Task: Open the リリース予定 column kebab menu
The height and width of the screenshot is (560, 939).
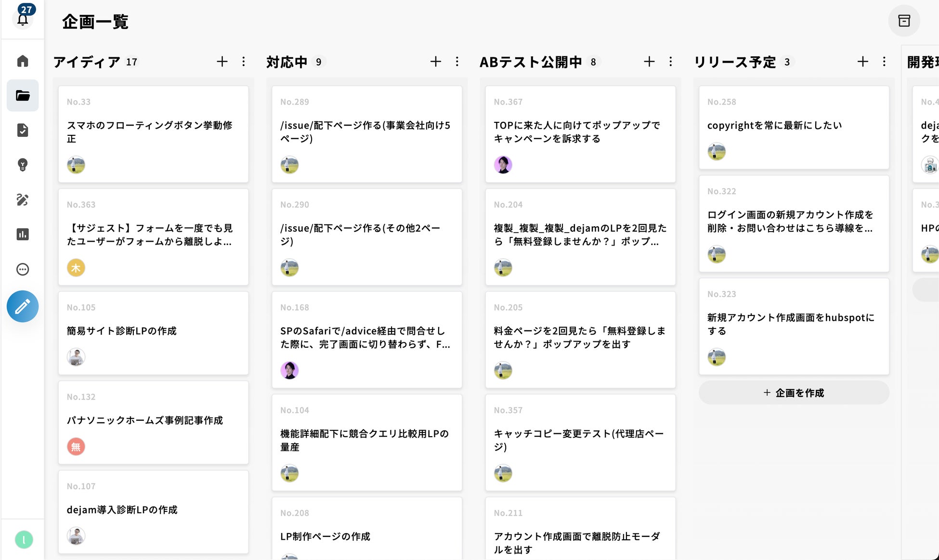Action: click(x=884, y=62)
